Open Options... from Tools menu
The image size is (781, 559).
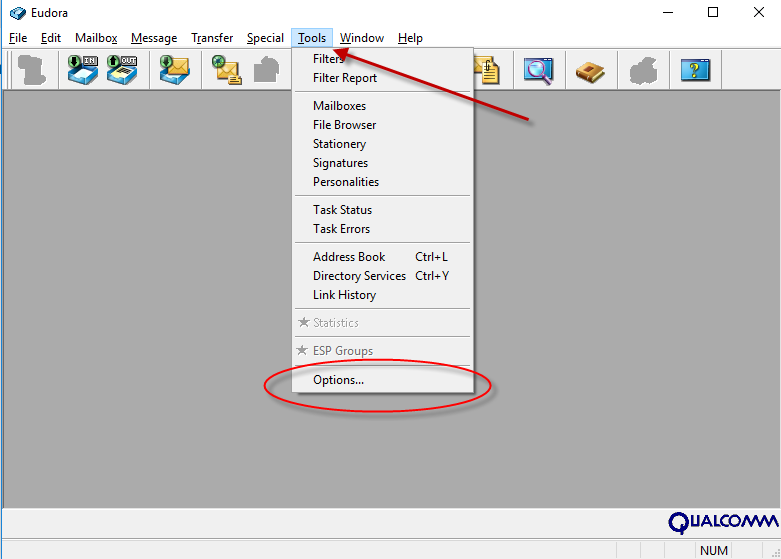(x=383, y=380)
